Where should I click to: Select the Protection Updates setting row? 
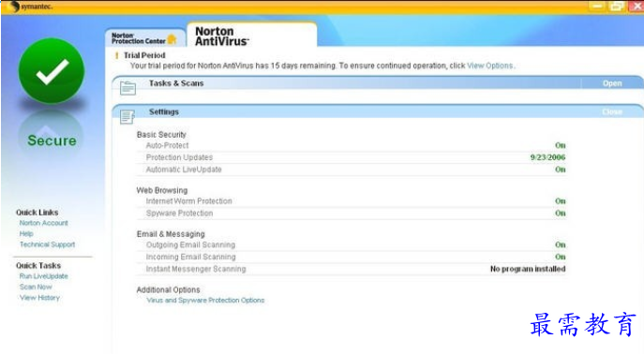[x=352, y=157]
